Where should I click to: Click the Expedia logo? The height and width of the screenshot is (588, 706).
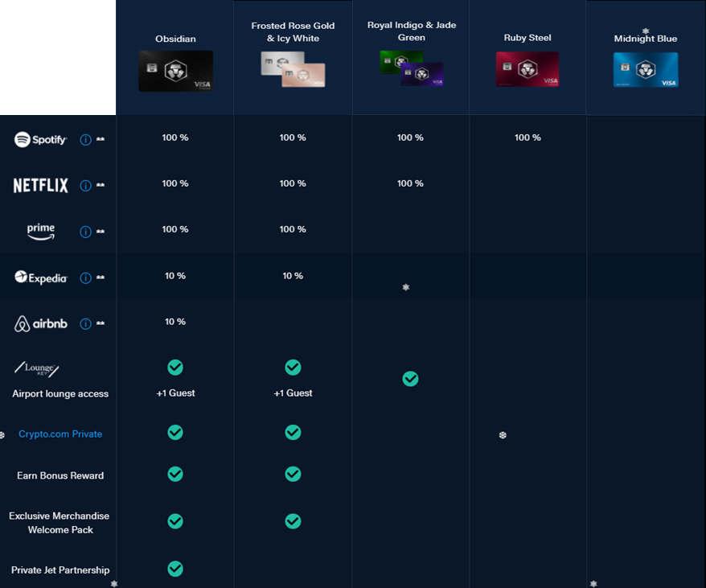click(x=40, y=278)
